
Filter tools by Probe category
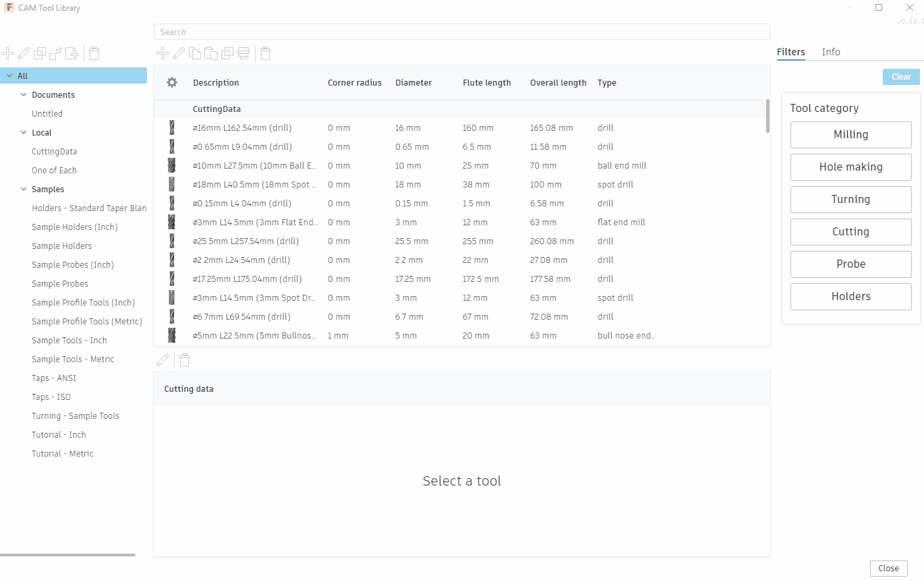[x=850, y=264]
